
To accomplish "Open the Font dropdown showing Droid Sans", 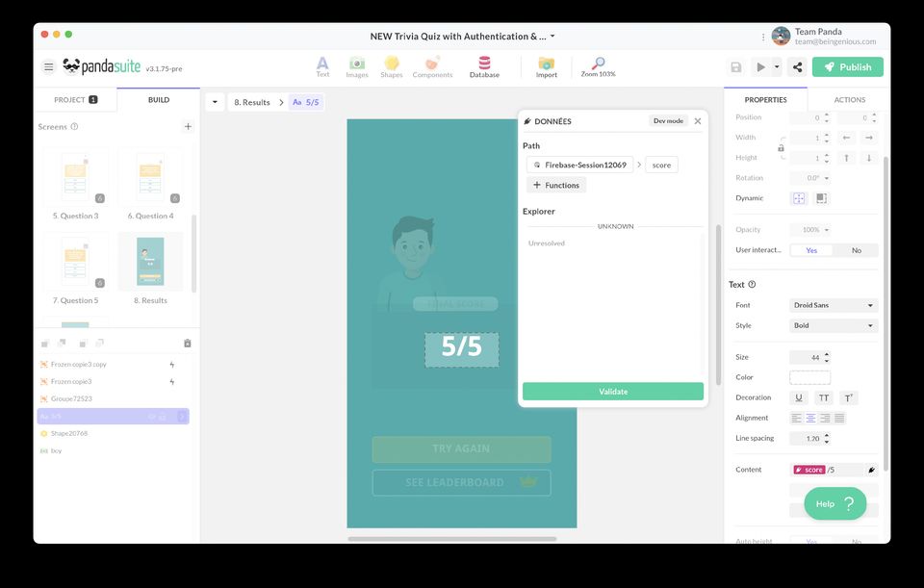I will click(833, 305).
